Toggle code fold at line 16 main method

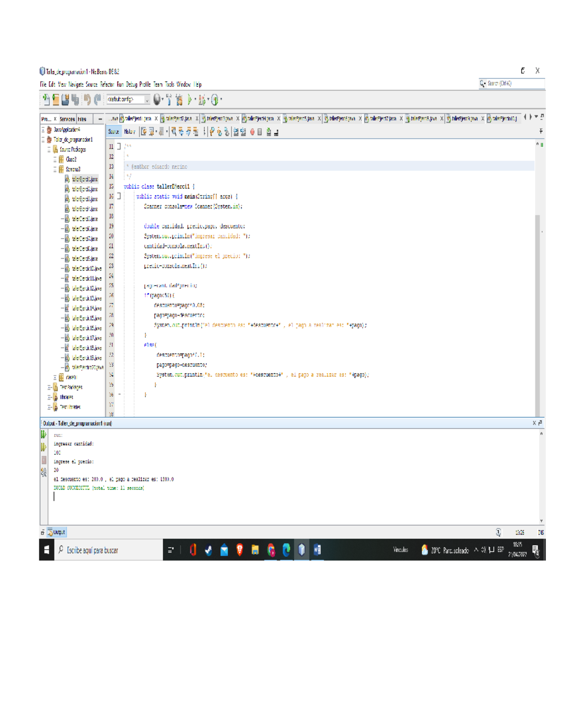tap(119, 196)
